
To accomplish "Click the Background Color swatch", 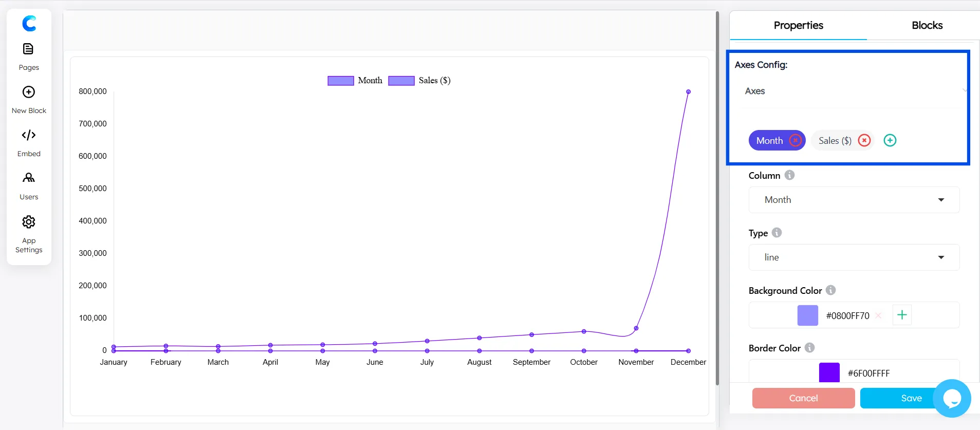I will [x=807, y=315].
